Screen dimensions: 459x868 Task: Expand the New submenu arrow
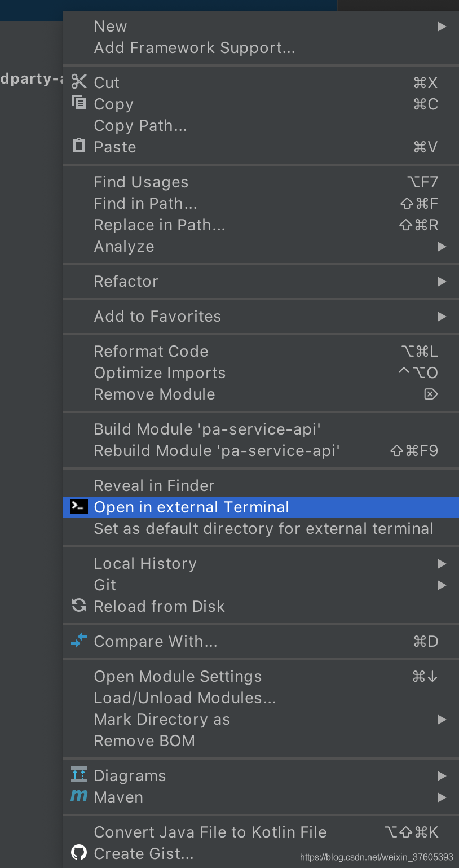442,27
